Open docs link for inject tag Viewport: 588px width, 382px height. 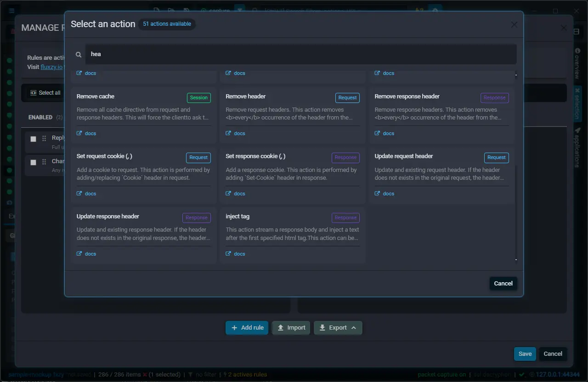[235, 254]
